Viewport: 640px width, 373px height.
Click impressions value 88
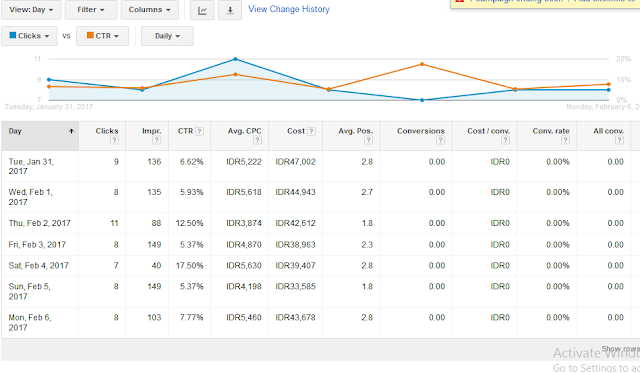(156, 223)
